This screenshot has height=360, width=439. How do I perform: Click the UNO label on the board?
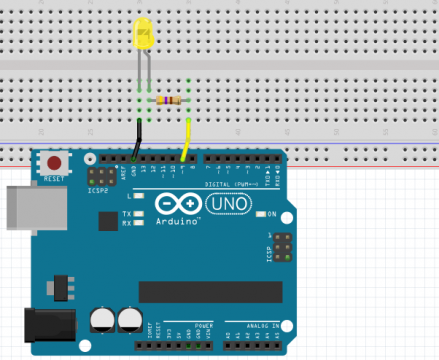click(229, 204)
